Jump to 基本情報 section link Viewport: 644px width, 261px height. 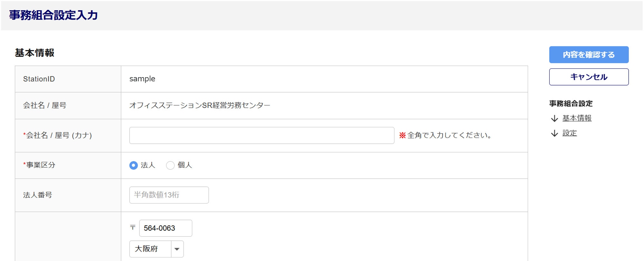[x=577, y=118]
